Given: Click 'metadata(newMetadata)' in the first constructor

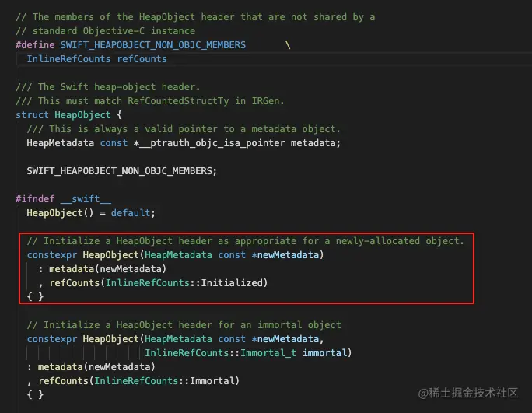Looking at the screenshot, I should tap(107, 269).
